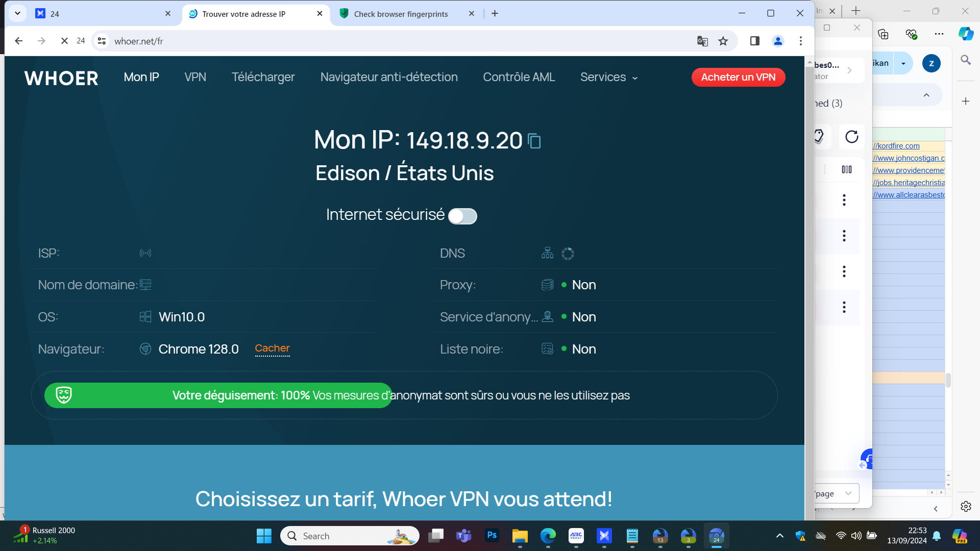Toggle the Internet sécurisé switch

pos(462,216)
